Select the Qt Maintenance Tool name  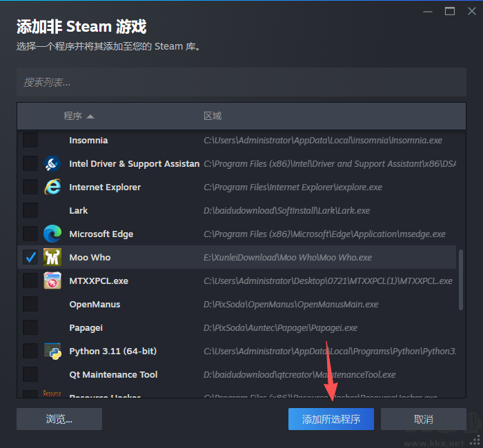pos(113,374)
